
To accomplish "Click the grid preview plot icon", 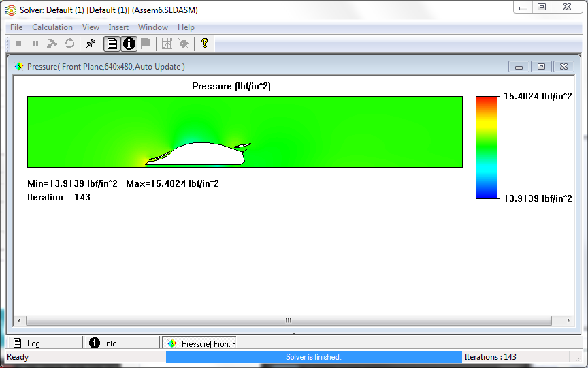I will tap(167, 44).
